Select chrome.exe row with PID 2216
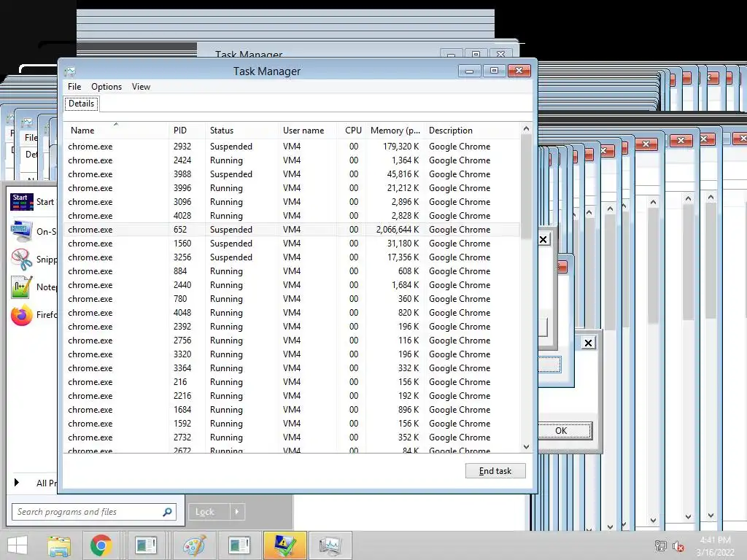Viewport: 747px width, 560px height. (x=292, y=396)
